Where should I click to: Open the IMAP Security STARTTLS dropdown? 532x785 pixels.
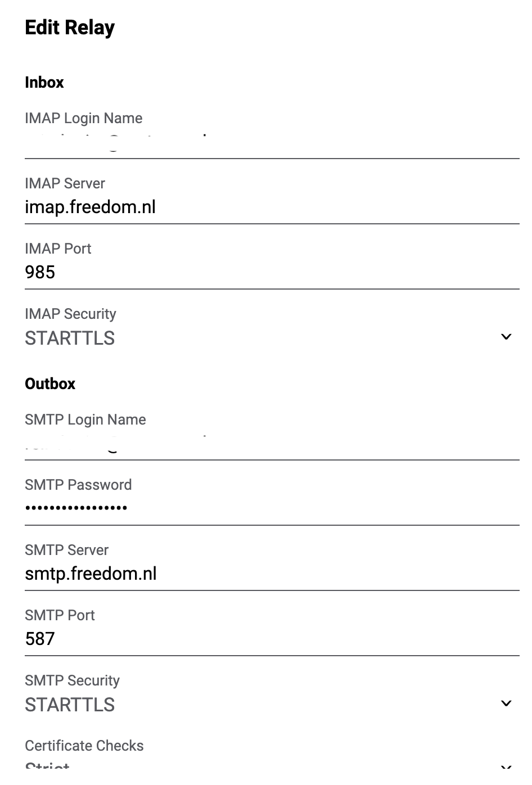tap(264, 338)
